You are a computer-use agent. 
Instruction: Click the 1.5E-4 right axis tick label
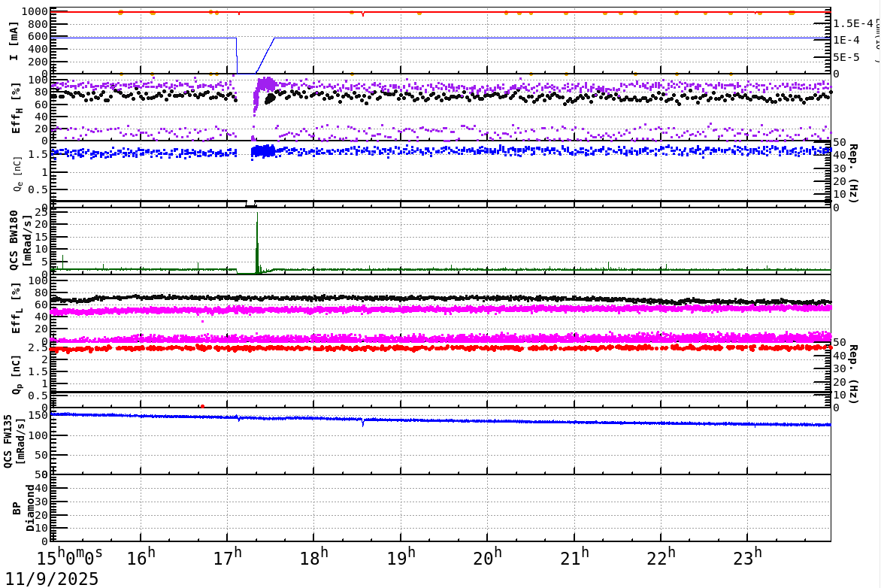click(x=853, y=23)
